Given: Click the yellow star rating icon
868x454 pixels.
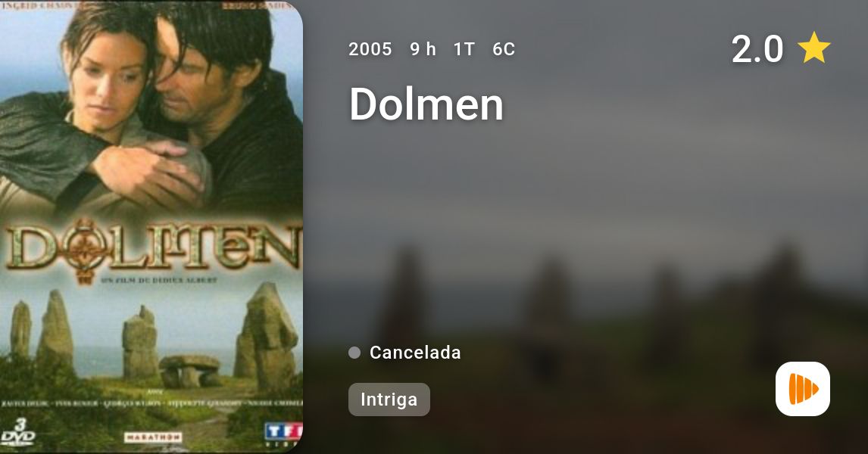Looking at the screenshot, I should point(813,48).
